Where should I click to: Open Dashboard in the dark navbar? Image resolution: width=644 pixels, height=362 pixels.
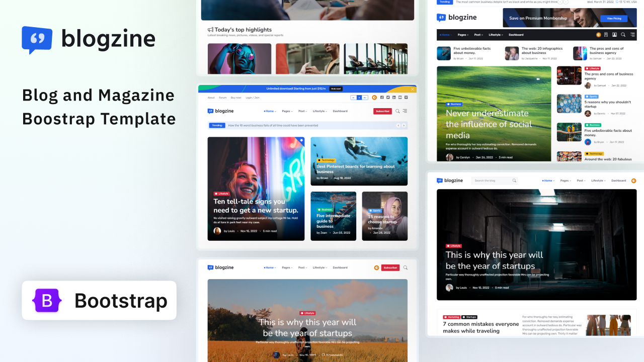[516, 35]
